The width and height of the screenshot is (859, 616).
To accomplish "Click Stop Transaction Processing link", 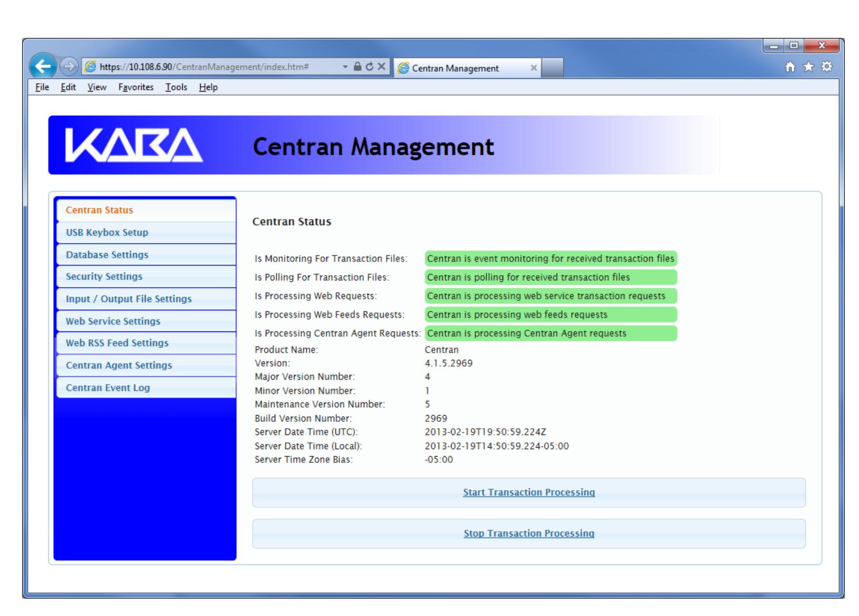I will click(x=529, y=533).
